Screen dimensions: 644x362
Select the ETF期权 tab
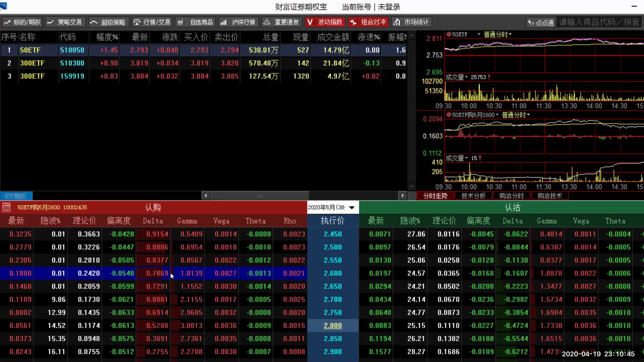16,196
